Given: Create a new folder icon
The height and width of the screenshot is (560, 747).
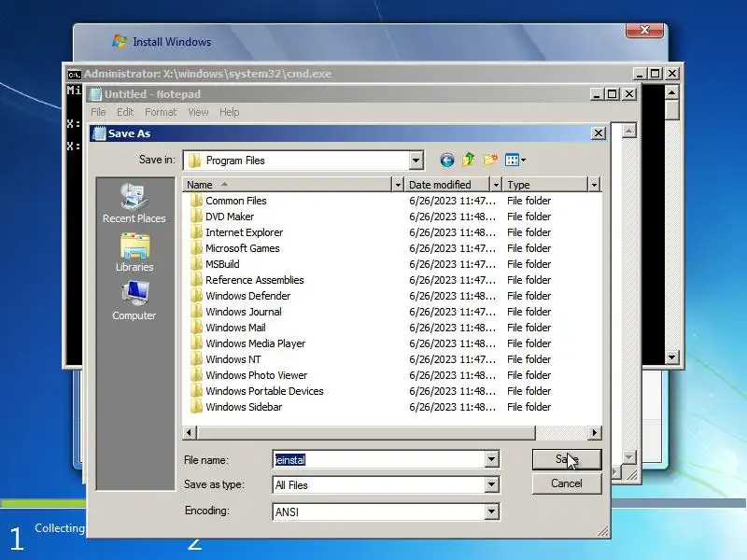Looking at the screenshot, I should pyautogui.click(x=490, y=160).
